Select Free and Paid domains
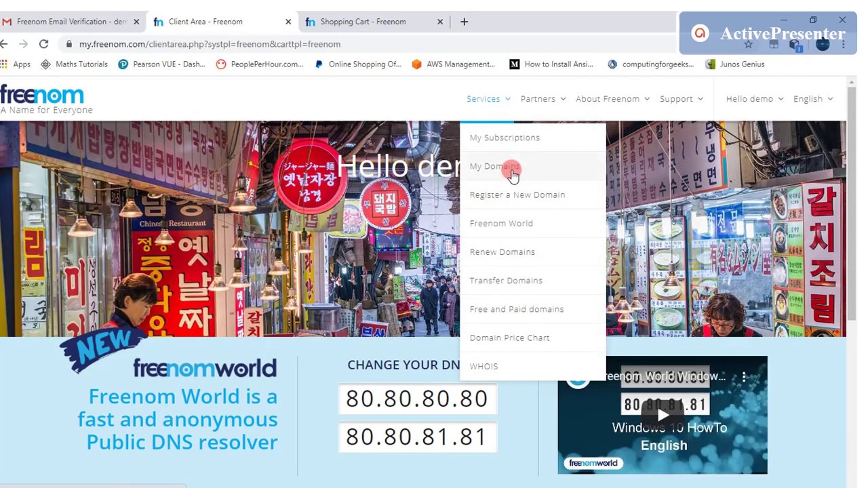This screenshot has height=488, width=868. point(532,308)
